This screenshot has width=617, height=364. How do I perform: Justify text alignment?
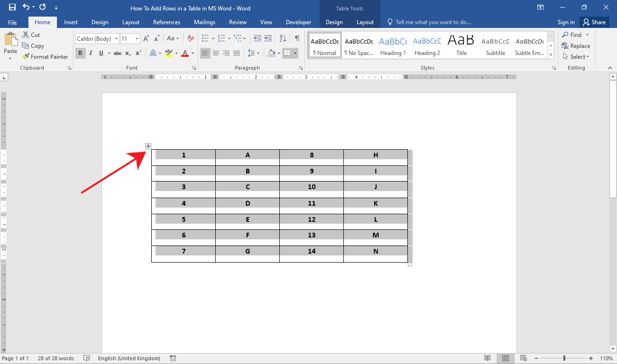coord(237,53)
